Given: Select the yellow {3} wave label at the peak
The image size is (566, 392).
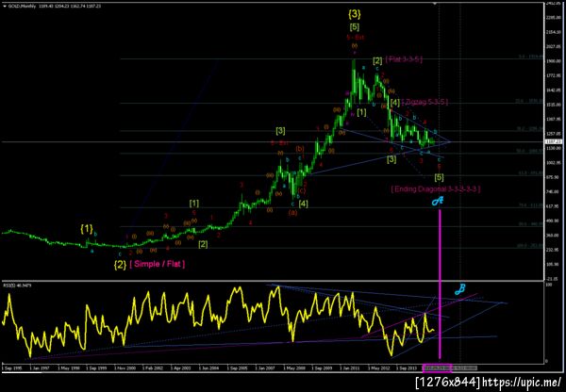Looking at the screenshot, I should [x=355, y=14].
